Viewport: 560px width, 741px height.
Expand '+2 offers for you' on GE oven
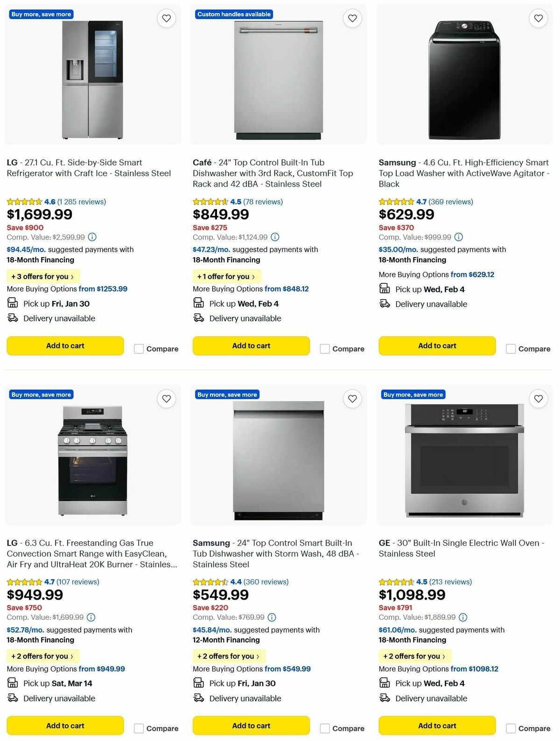click(x=414, y=656)
